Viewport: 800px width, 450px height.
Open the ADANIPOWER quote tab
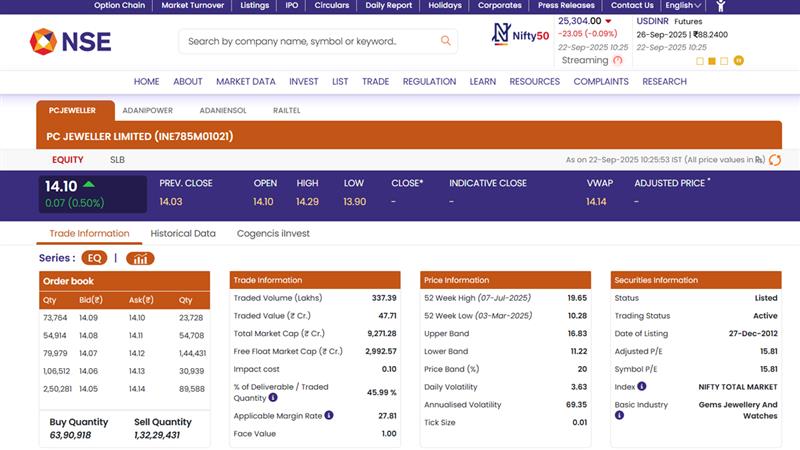tap(146, 111)
